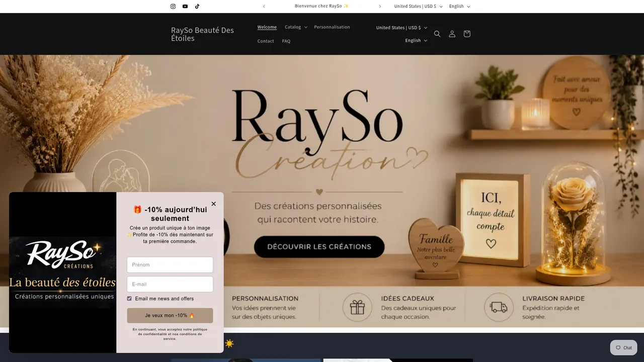The image size is (644, 362).
Task: Click the RaySo Beauté Des Étoiles store name
Action: (x=202, y=34)
